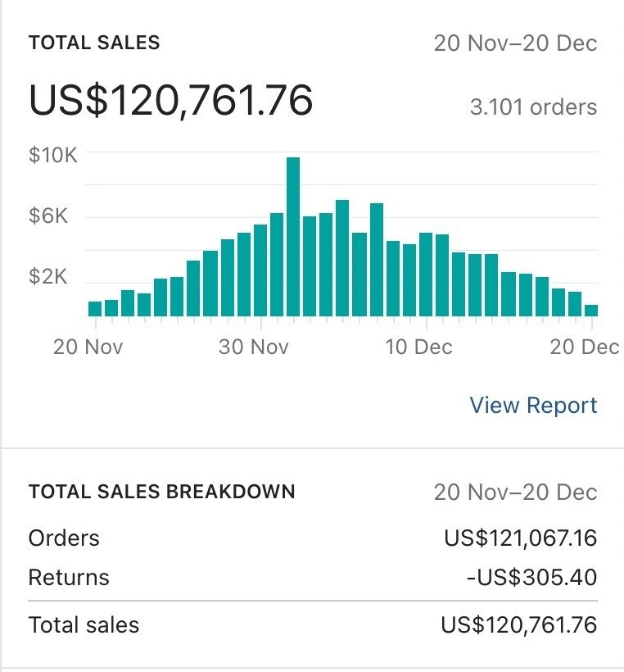Tap the 30 Nov x-axis label

254,347
